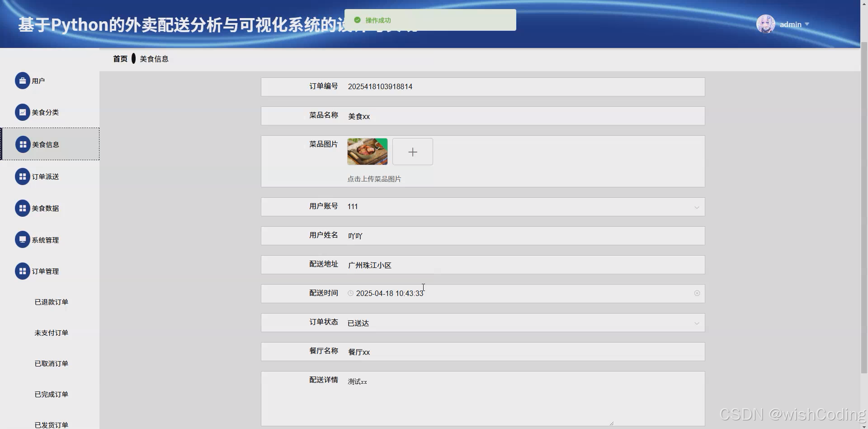This screenshot has height=429, width=868.
Task: Open the 已退款订单 list
Action: click(51, 302)
